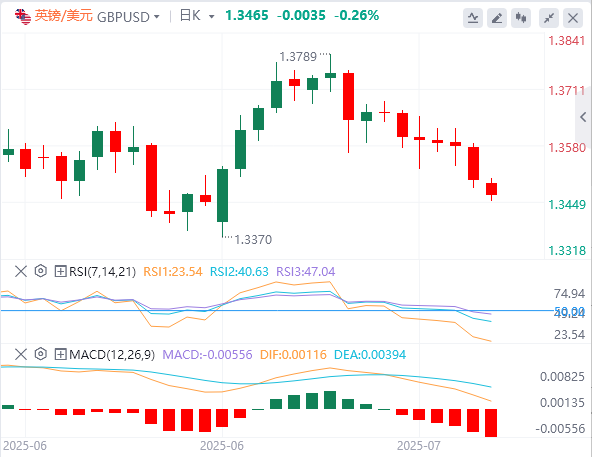Toggle the DIF line label in MACD
The image size is (592, 457).
293,355
